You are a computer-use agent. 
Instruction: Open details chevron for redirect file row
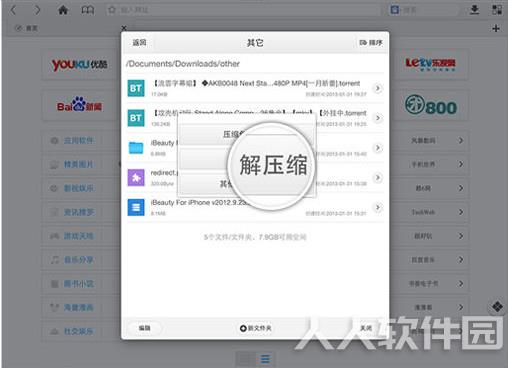pos(377,177)
